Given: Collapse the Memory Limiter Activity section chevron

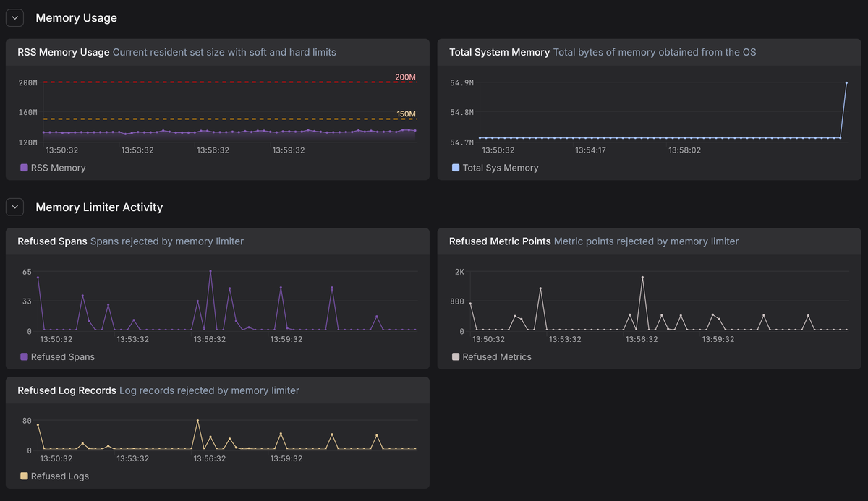Looking at the screenshot, I should coord(14,207).
